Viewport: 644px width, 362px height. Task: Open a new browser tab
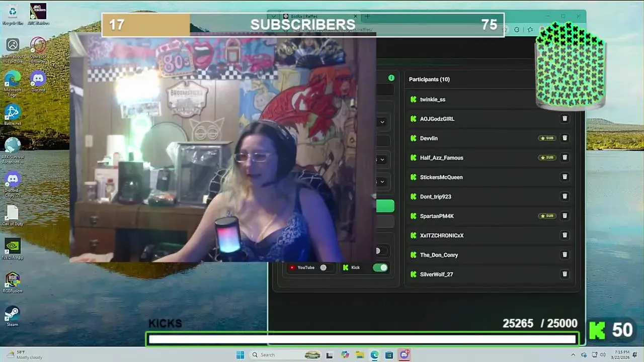click(367, 17)
